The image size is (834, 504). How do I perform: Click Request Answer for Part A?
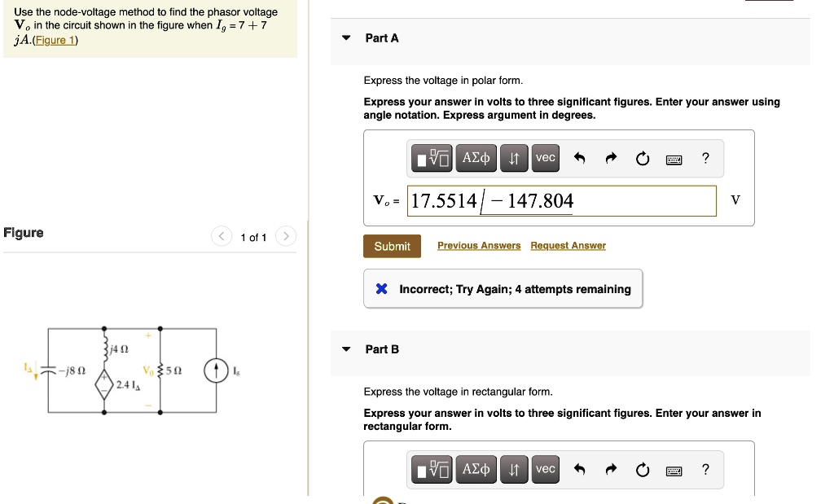[568, 245]
